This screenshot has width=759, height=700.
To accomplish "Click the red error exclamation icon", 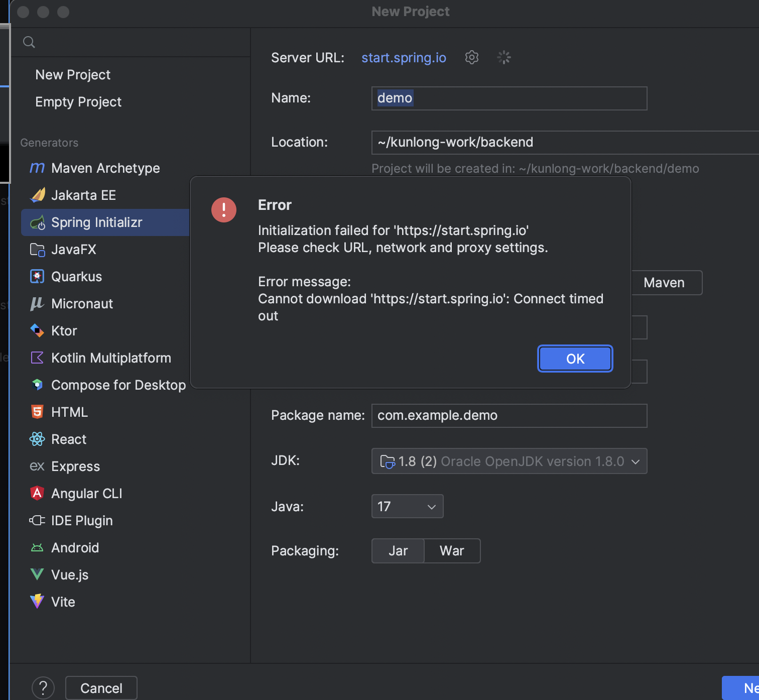I will [x=224, y=210].
